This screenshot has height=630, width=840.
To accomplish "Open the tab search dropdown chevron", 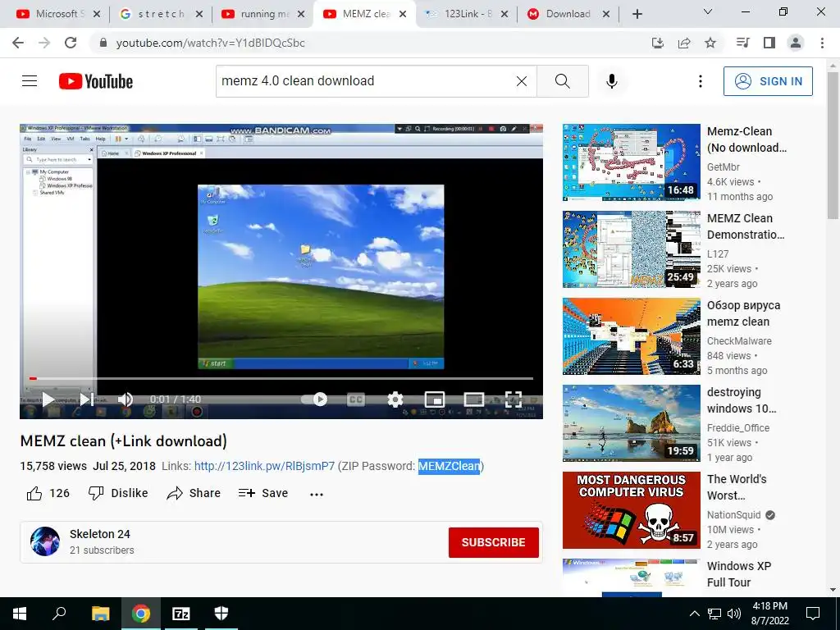I will point(708,11).
